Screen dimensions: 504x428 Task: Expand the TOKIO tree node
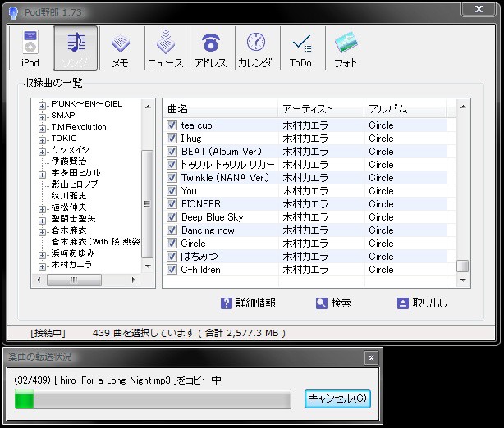[x=42, y=140]
